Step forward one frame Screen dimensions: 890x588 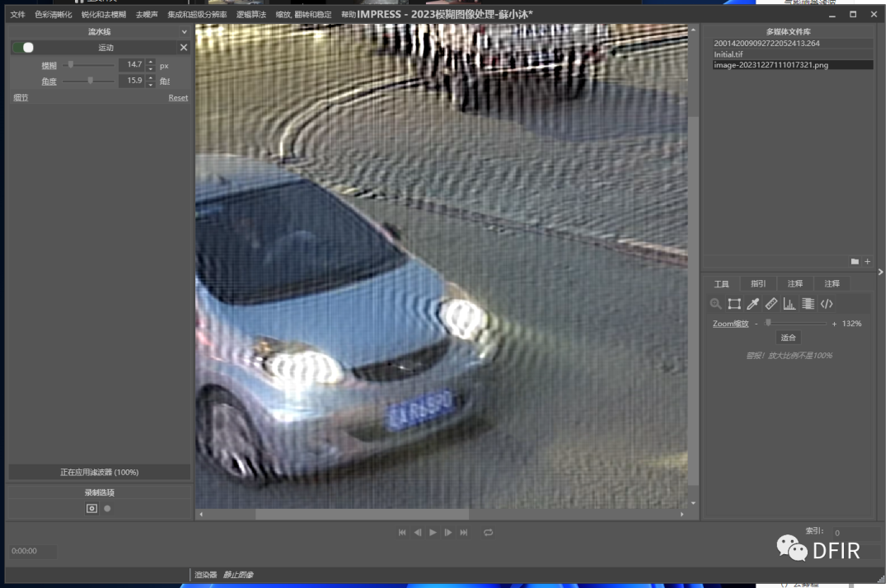pos(448,533)
